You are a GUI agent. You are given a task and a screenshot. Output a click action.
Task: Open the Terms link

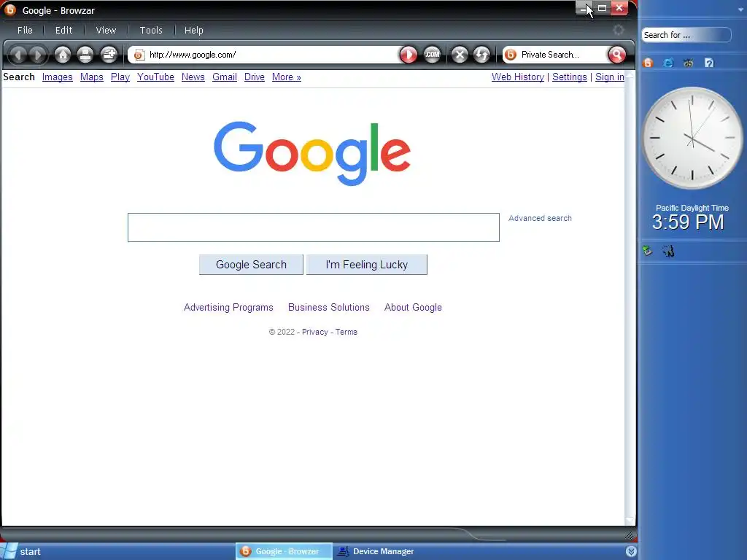[x=347, y=332]
